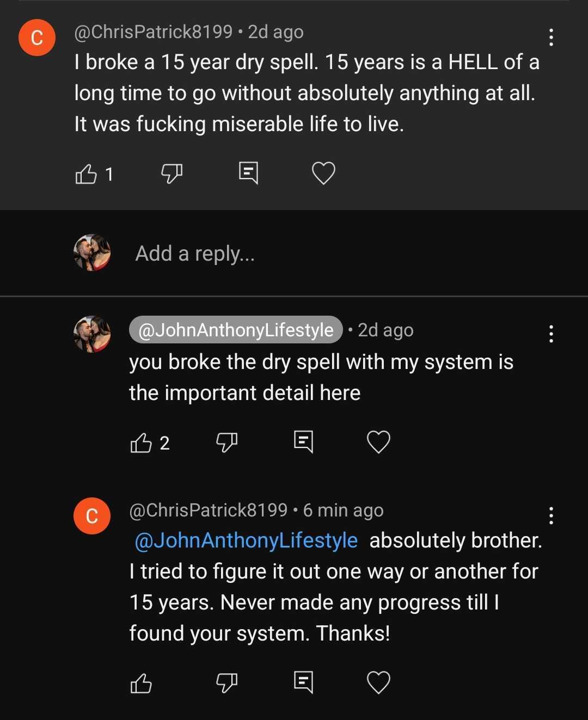Dislike the 'absolutely brother' reply
588x720 pixels.
tap(226, 682)
